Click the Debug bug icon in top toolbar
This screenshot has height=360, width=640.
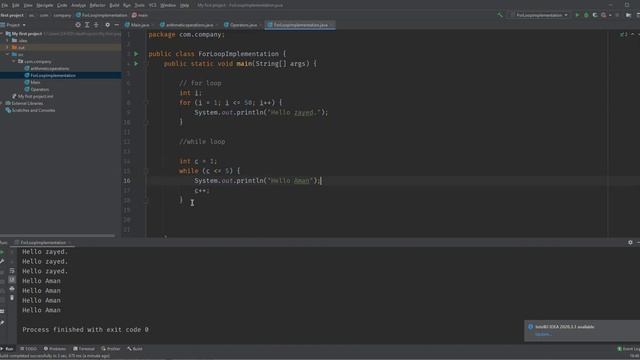point(586,15)
